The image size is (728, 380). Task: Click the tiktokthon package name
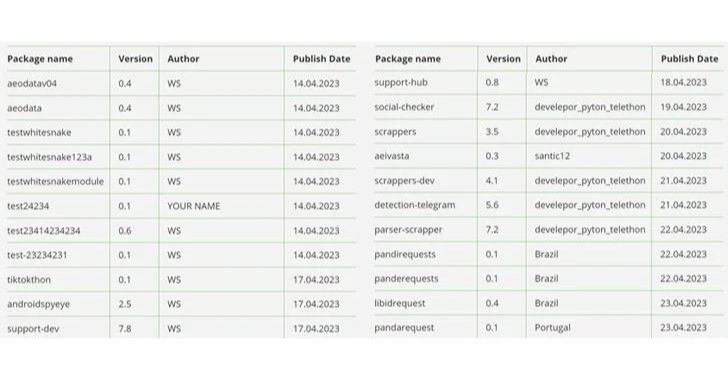29,280
